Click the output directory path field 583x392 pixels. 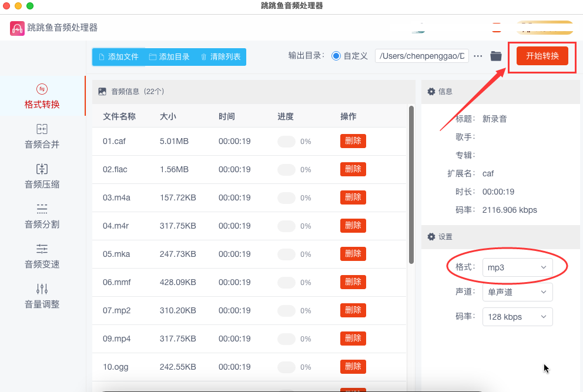coord(421,56)
